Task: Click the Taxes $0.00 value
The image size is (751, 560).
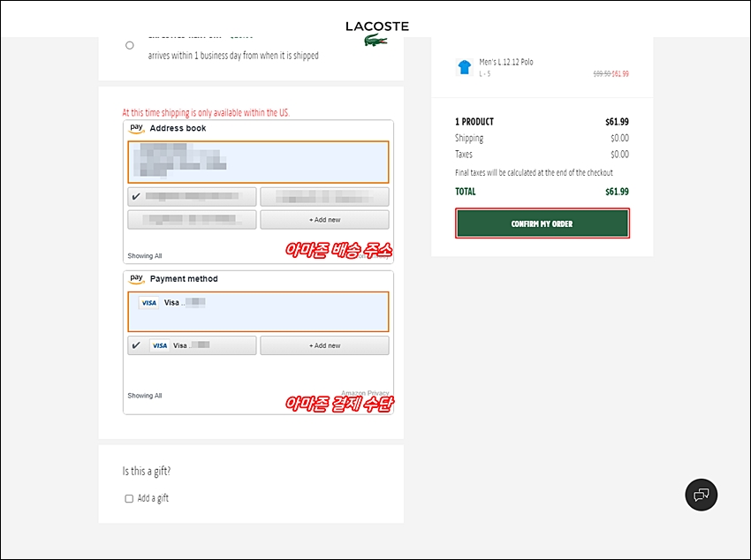Action: pos(619,154)
